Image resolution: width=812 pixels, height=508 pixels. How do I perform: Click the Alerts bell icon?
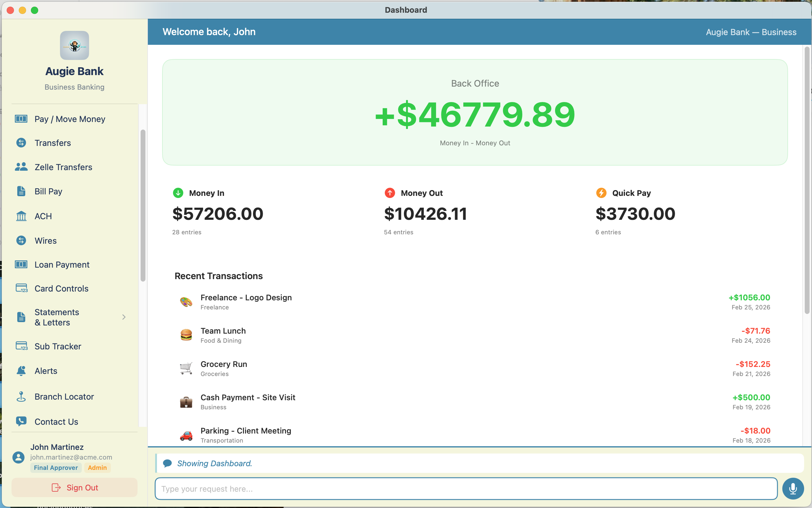point(21,371)
